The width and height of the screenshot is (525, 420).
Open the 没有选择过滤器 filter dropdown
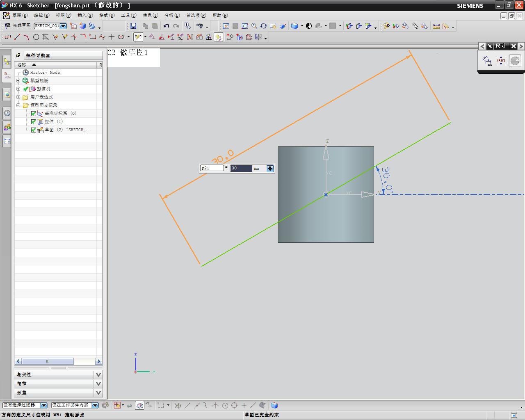tap(44, 405)
